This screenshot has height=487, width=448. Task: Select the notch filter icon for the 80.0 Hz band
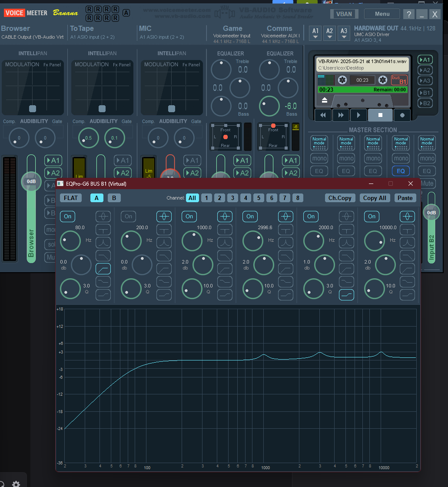[103, 230]
